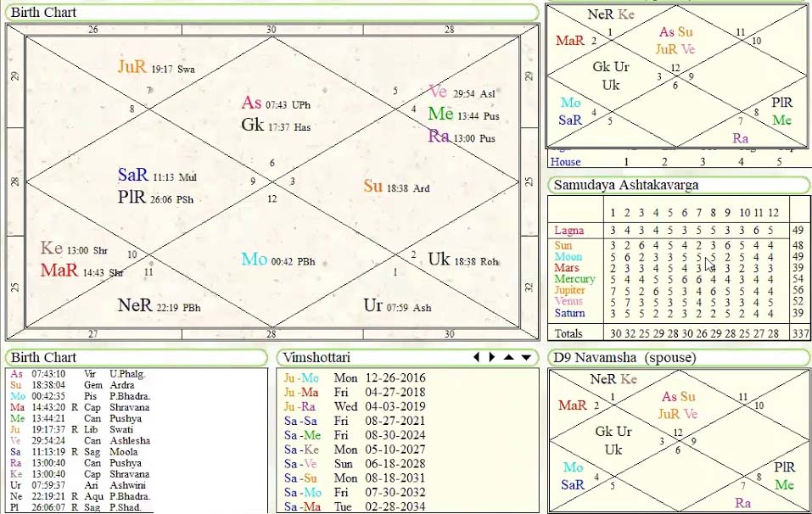Select Venus Ashlesha row in planet positions list
This screenshot has height=514, width=812.
point(76,441)
